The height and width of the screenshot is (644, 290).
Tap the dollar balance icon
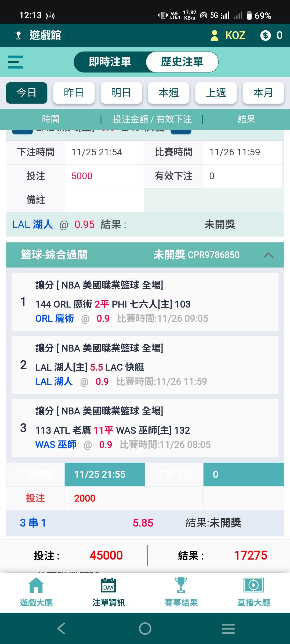[266, 35]
